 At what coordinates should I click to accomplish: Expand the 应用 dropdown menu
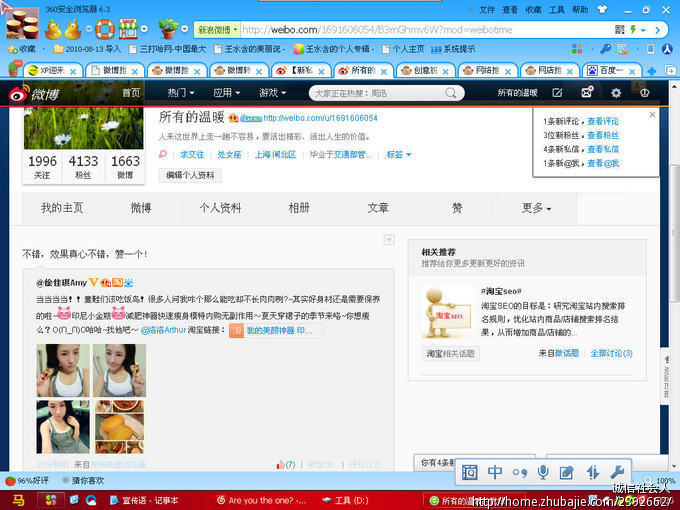tap(226, 93)
